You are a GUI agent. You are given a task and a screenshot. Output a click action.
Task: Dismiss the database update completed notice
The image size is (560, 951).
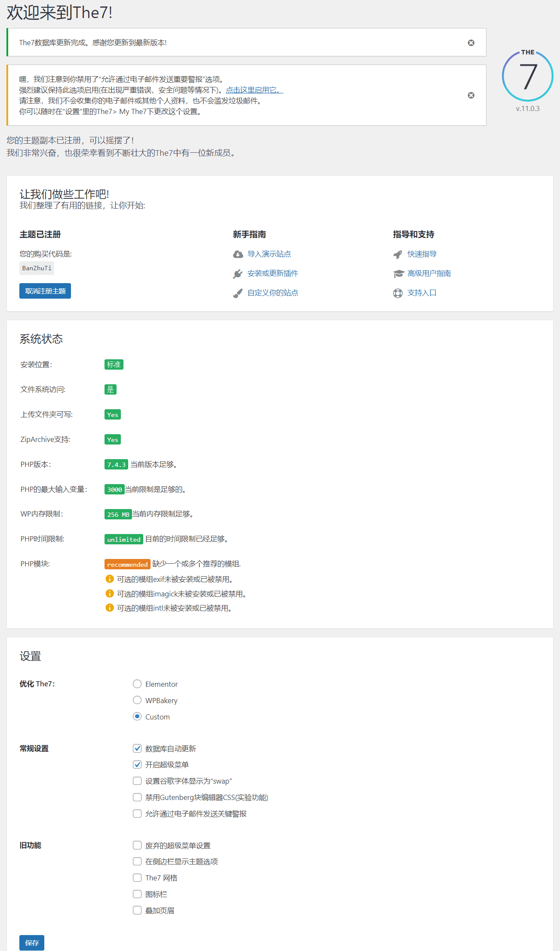pos(471,43)
